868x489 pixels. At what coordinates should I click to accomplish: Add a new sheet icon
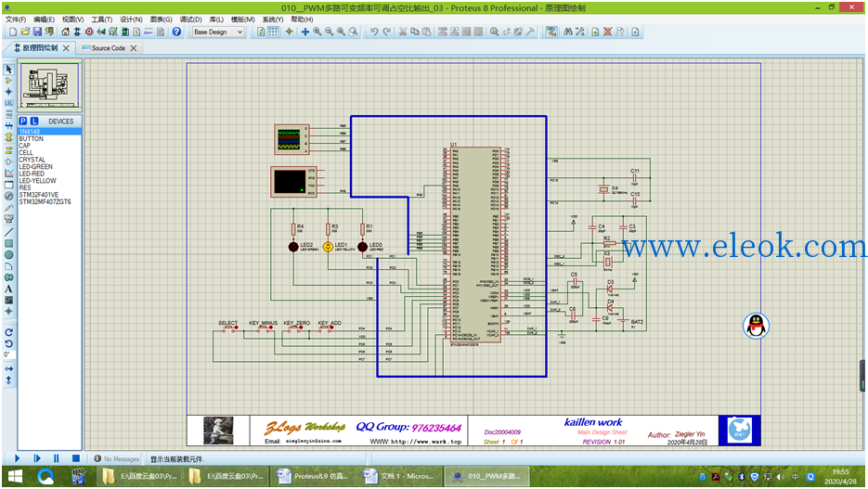point(595,32)
